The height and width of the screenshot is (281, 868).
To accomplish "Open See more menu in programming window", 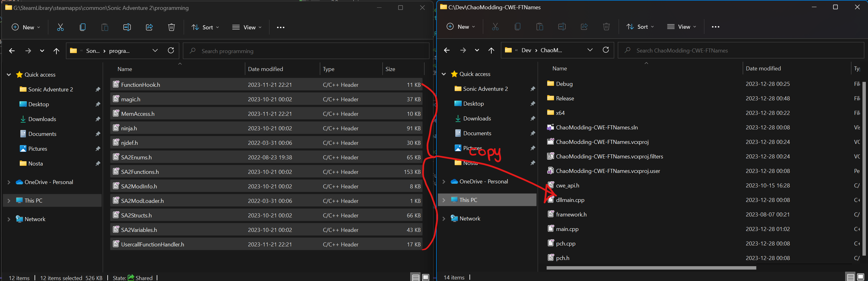I will [x=281, y=27].
